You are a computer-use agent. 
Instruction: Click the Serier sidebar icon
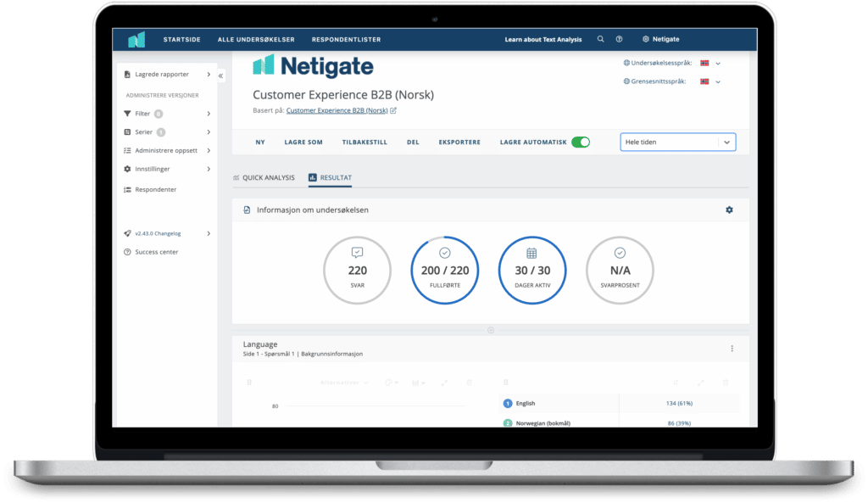tap(127, 131)
